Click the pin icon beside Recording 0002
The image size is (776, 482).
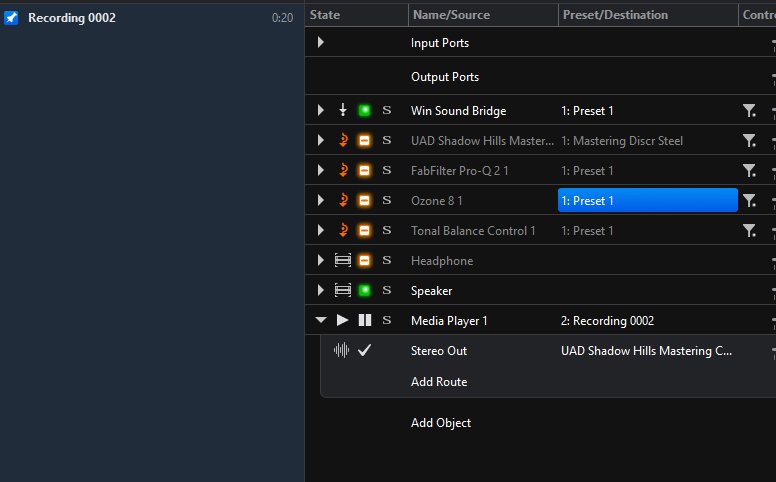coord(11,18)
